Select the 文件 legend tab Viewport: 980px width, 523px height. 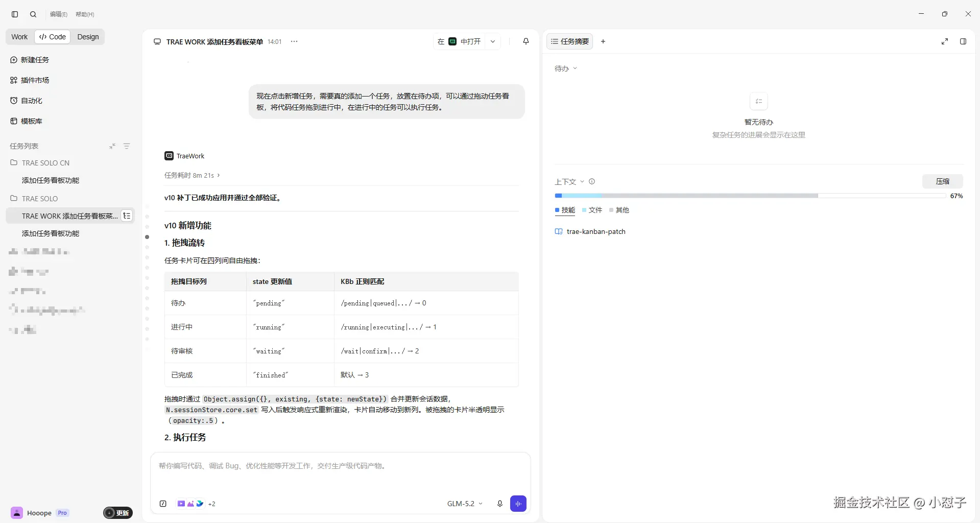[x=592, y=210]
